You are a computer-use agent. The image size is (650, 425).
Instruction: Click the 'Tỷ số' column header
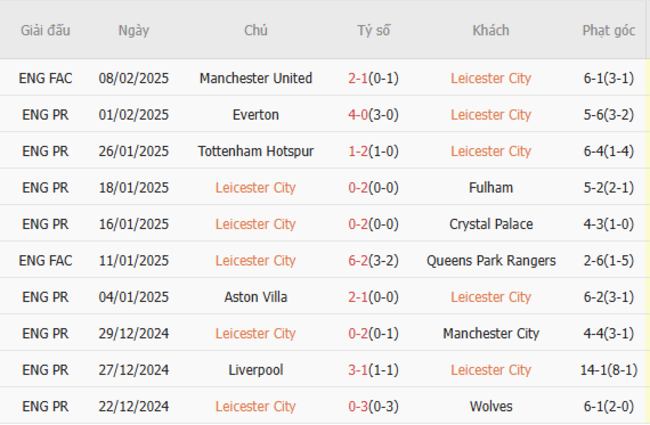pos(374,30)
